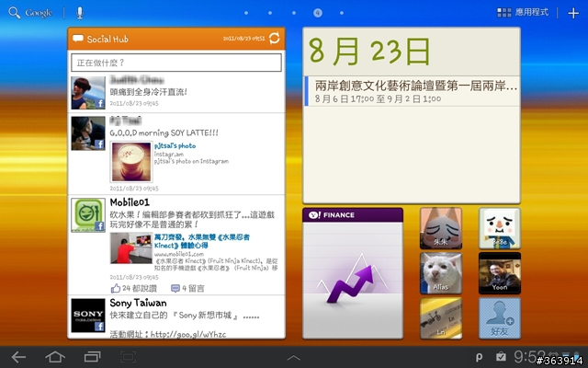Image resolution: width=588 pixels, height=368 pixels.
Task: Tap the Google text logo
Action: (39, 13)
